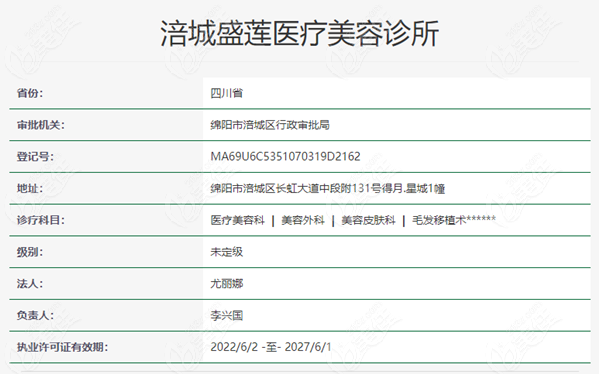Select the 省份 label
This screenshot has height=374, width=599.
[30, 93]
